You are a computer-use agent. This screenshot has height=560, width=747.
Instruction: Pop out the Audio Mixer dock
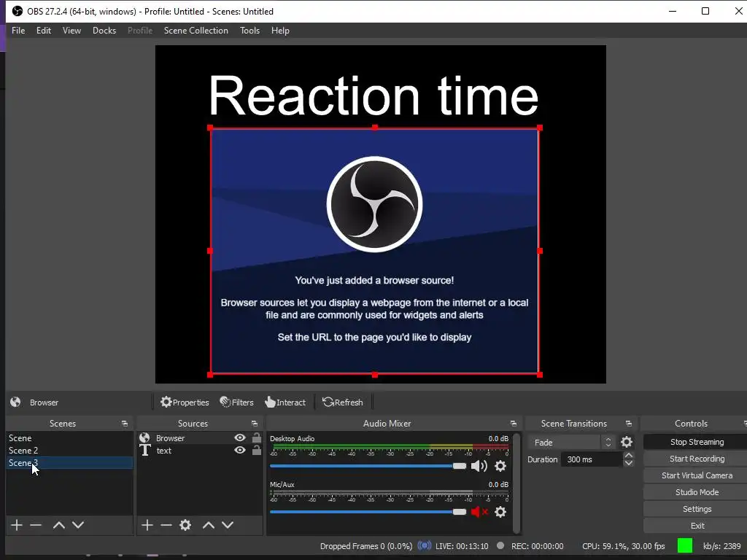tap(513, 424)
